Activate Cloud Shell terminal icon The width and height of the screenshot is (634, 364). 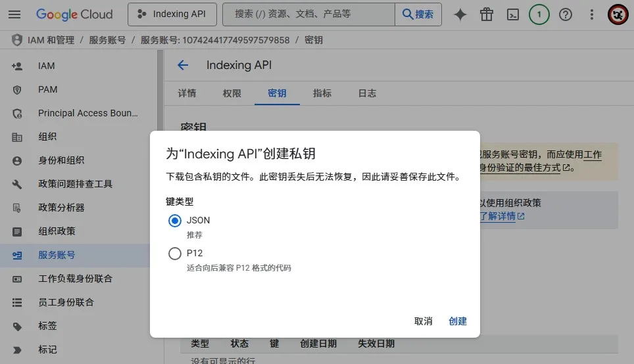513,14
